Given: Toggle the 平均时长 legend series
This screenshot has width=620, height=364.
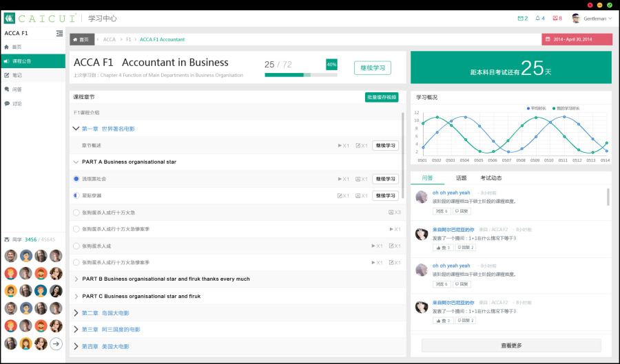Looking at the screenshot, I should (x=536, y=108).
